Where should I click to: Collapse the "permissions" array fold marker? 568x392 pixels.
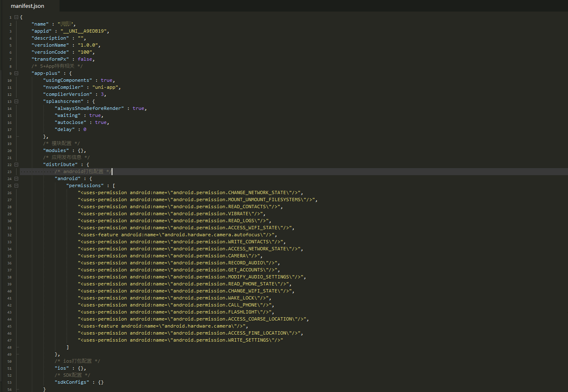pos(16,185)
